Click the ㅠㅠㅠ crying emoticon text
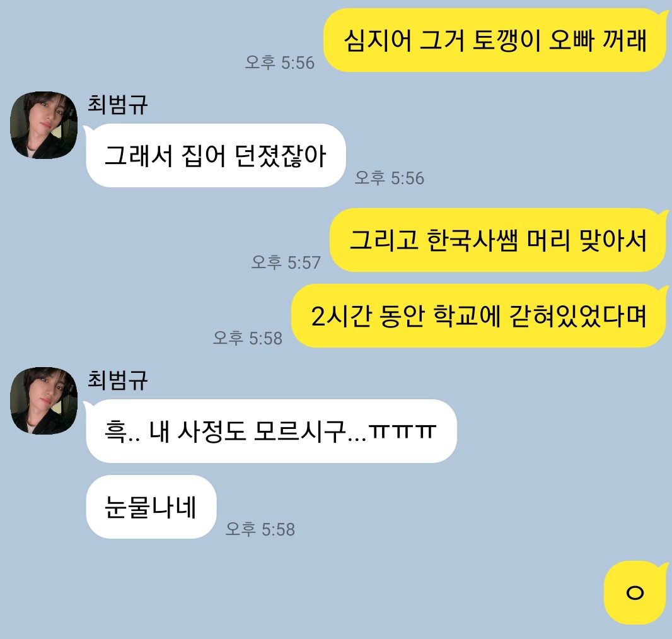Screen dimensions: 672x639 click(x=402, y=430)
